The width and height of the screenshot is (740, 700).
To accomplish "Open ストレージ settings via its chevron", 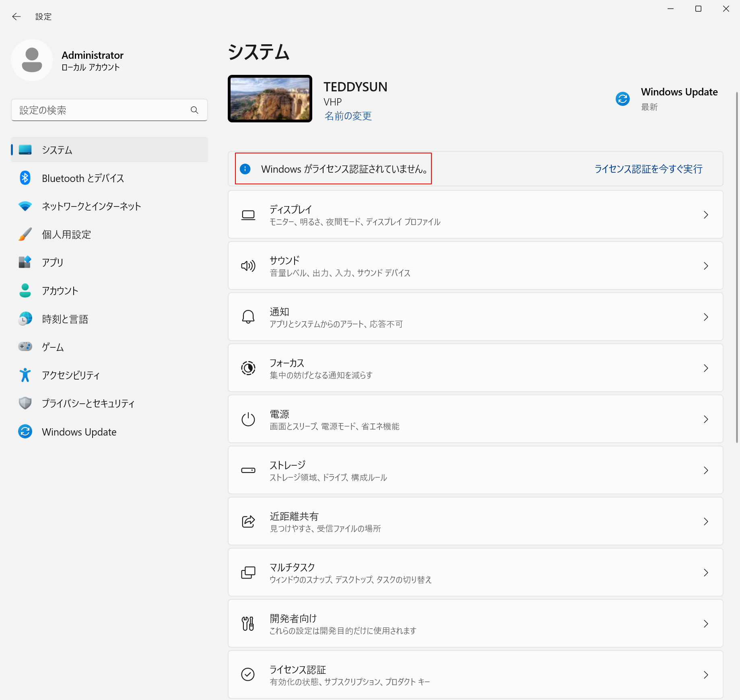I will tap(706, 471).
